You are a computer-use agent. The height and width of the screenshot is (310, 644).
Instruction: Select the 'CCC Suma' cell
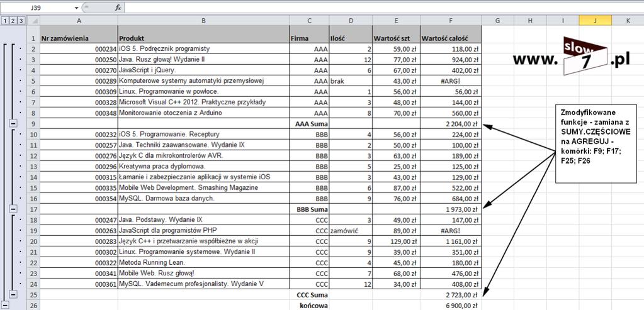tap(309, 294)
